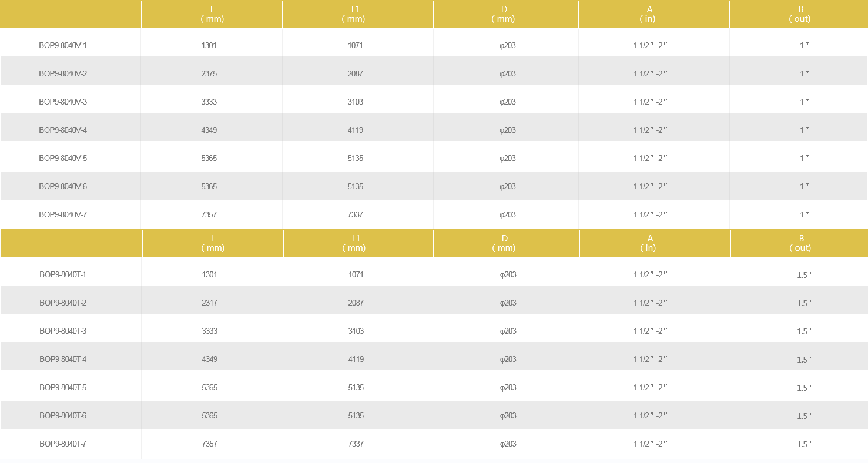Select the 1" outlet cell for BOP9-8040V-6
Image resolution: width=868 pixels, height=463 pixels.
click(804, 187)
